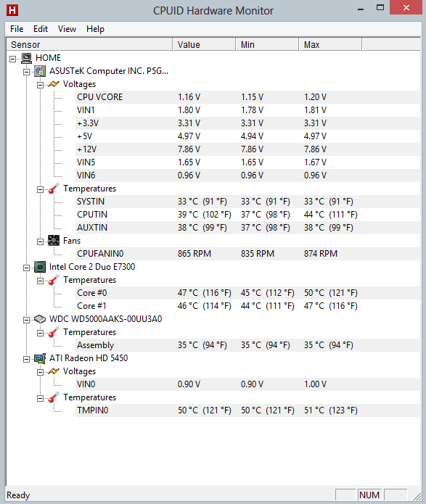Collapse the WDC WD5000AAKS drive node

point(26,320)
